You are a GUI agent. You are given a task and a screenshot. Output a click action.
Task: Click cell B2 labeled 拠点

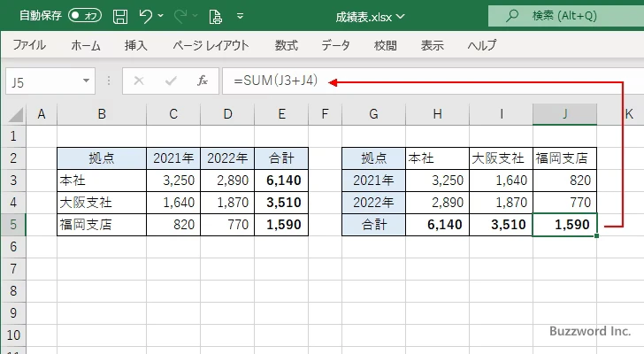point(102,158)
